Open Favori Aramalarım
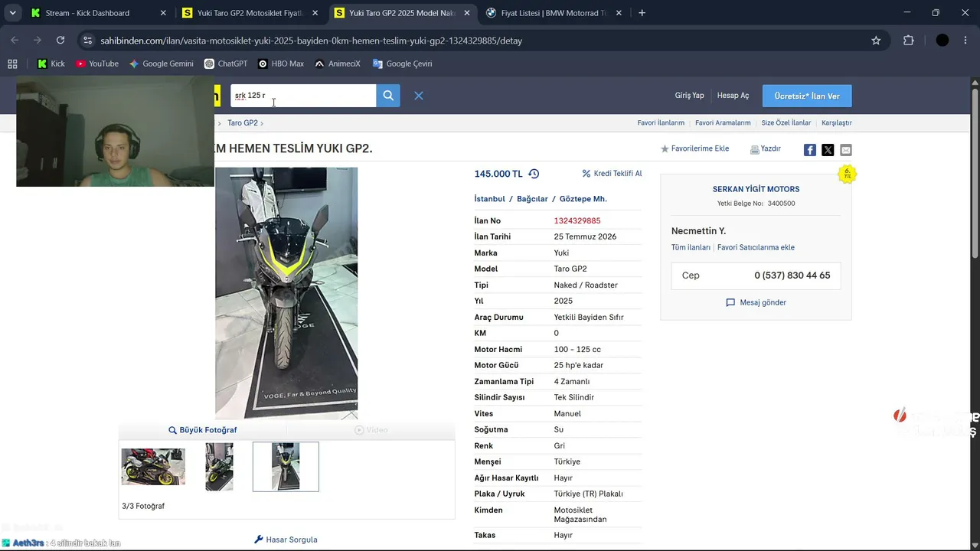 click(x=723, y=123)
